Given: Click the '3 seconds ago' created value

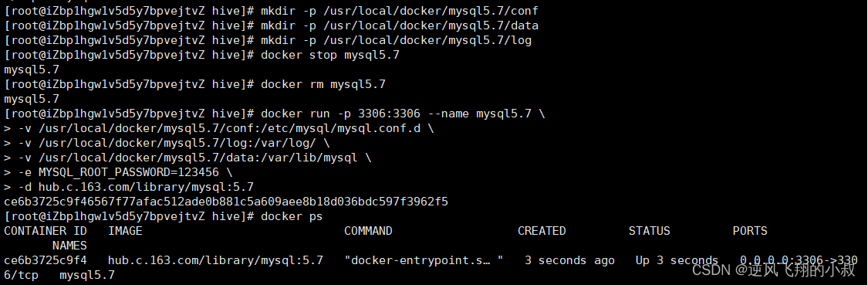Looking at the screenshot, I should (569, 260).
